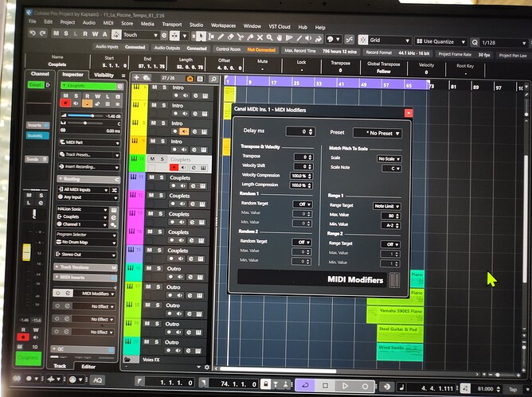Screen dimensions: 532x397
Task: Open the Grid snap type dropdown
Action: pos(389,41)
